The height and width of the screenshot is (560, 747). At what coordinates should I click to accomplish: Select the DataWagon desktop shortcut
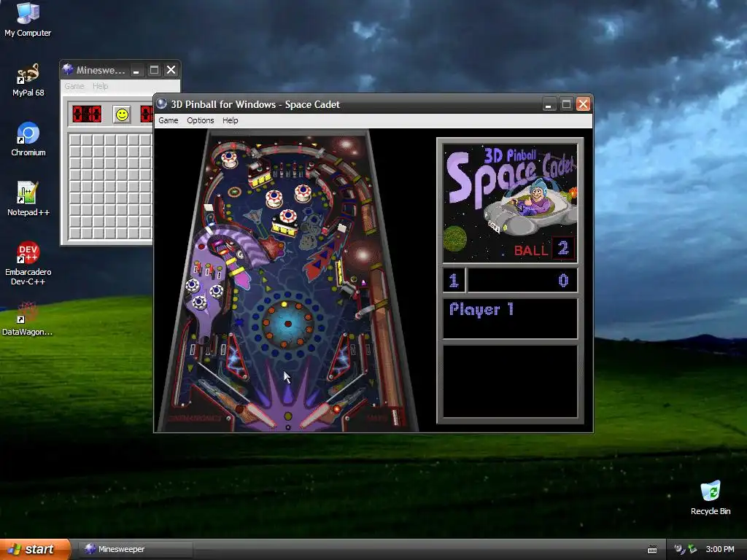point(28,319)
